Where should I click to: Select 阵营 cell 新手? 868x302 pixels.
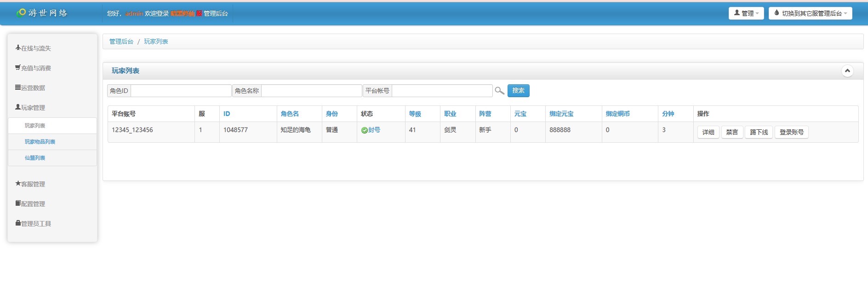(485, 130)
